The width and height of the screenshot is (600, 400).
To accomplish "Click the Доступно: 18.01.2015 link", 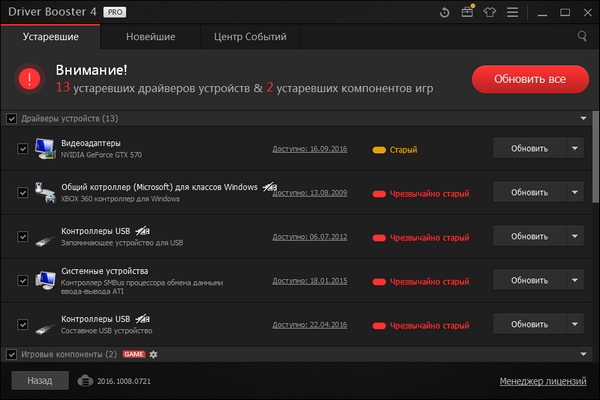I will click(x=310, y=281).
